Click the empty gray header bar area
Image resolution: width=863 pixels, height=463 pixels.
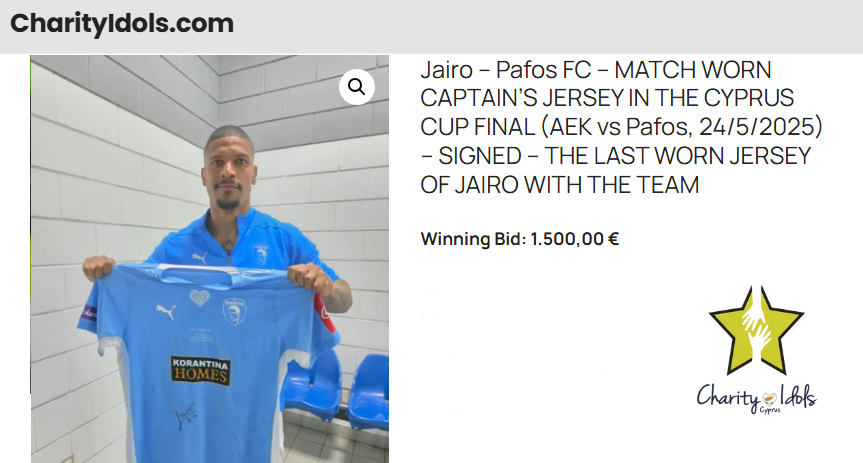[x=548, y=26]
